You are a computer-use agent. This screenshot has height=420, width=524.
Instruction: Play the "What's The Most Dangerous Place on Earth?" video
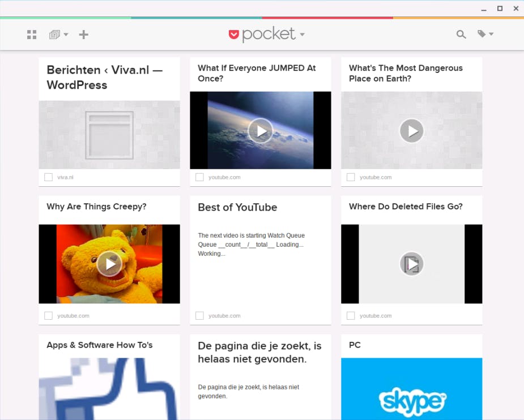pyautogui.click(x=411, y=131)
